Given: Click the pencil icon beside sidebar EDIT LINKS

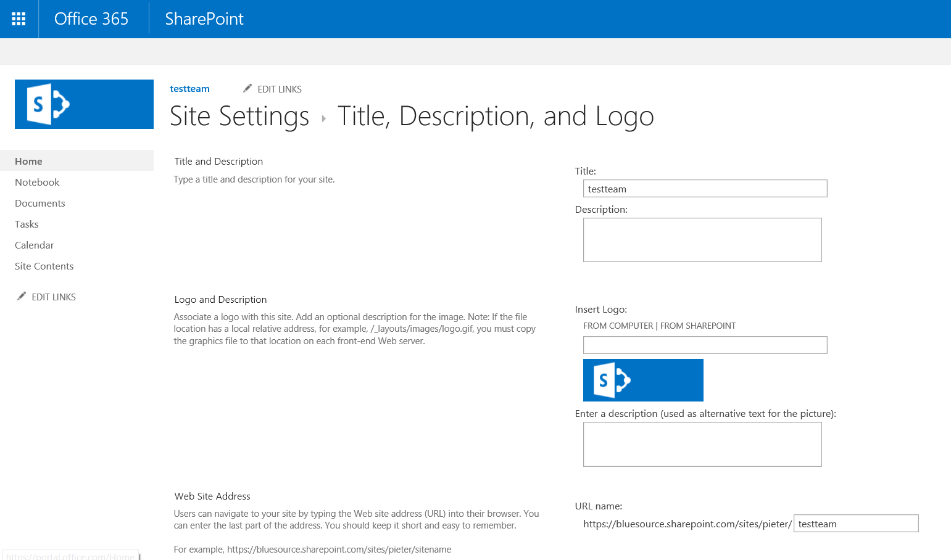Looking at the screenshot, I should pos(22,296).
